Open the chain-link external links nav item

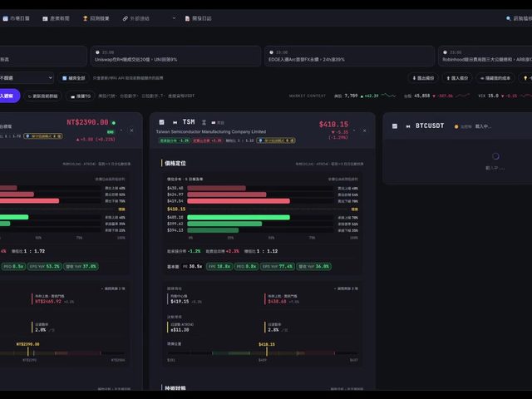point(136,18)
